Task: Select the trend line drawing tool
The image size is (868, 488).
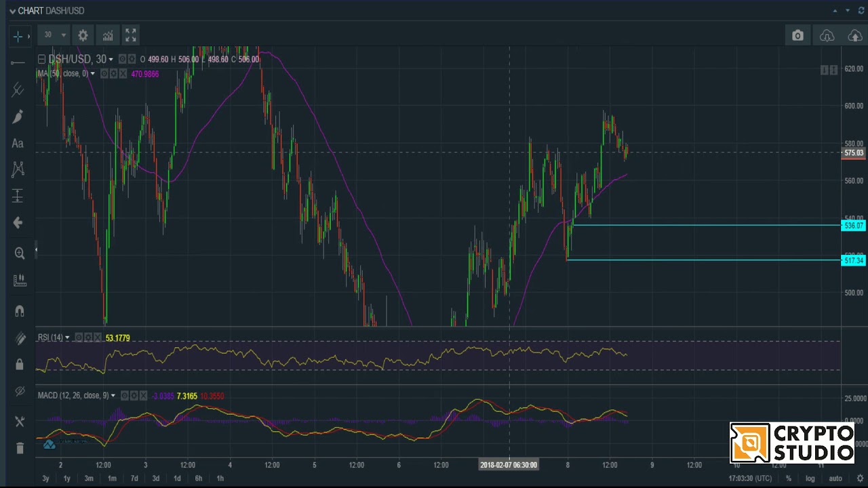Action: click(18, 63)
